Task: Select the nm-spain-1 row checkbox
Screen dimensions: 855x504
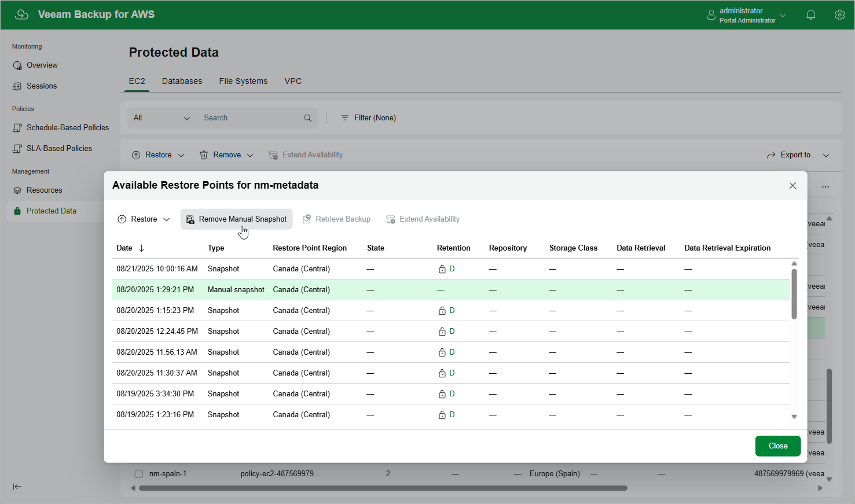Action: [x=139, y=474]
